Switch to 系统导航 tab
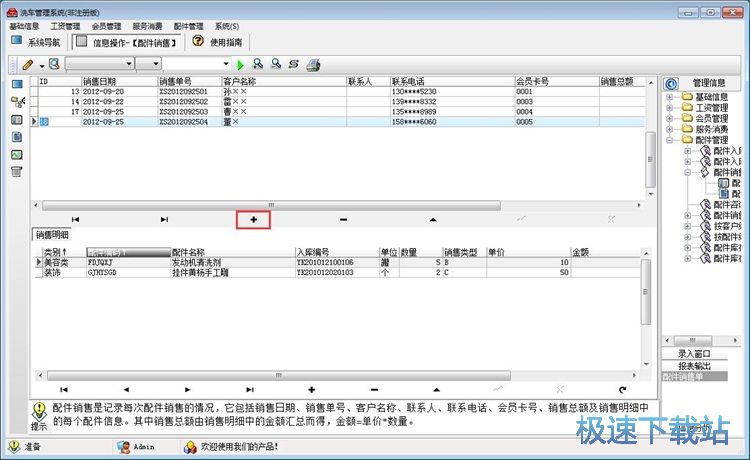 (x=36, y=42)
